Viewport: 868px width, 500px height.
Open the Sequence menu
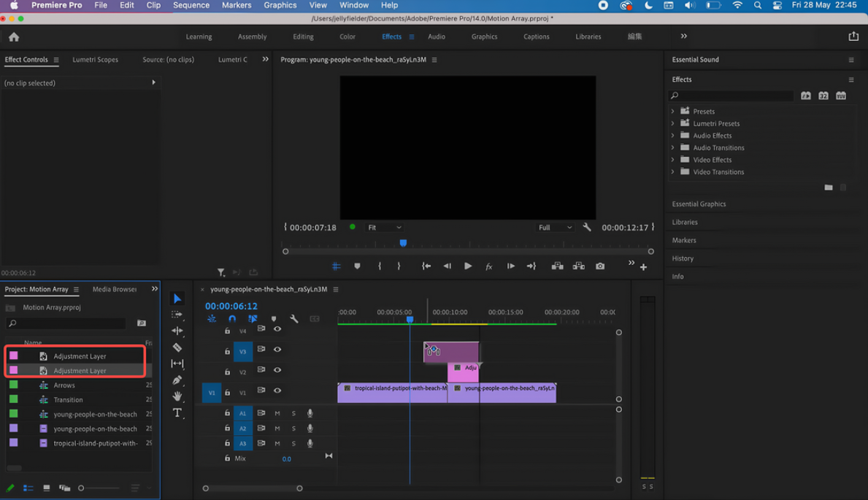click(191, 5)
